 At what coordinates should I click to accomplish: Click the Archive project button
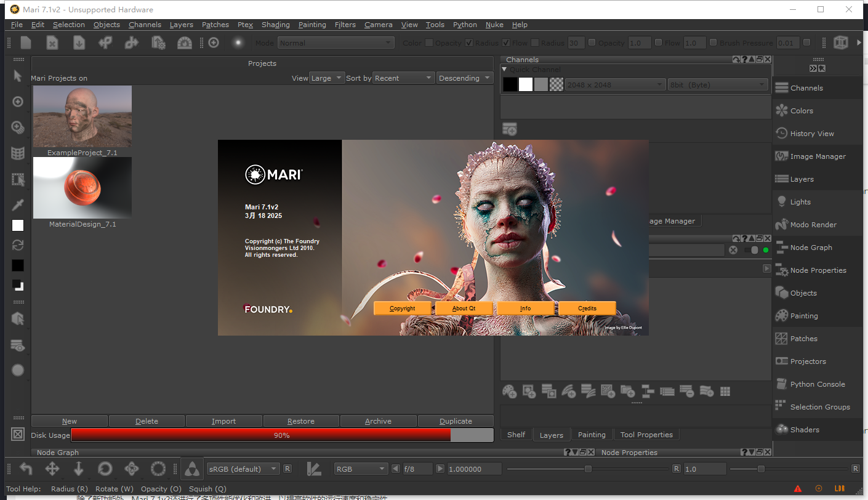(x=378, y=421)
